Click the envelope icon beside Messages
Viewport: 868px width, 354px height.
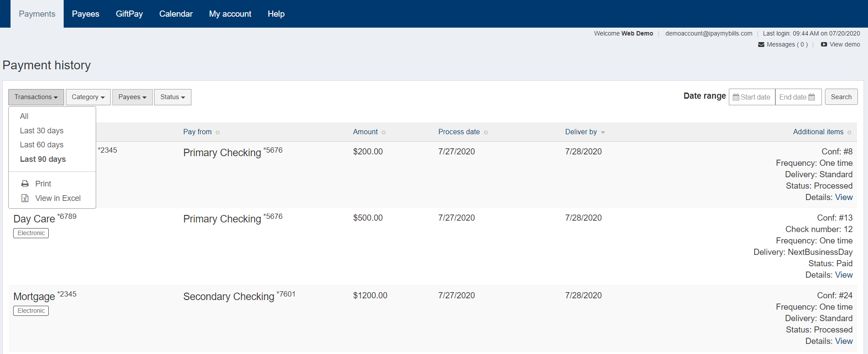pyautogui.click(x=761, y=44)
